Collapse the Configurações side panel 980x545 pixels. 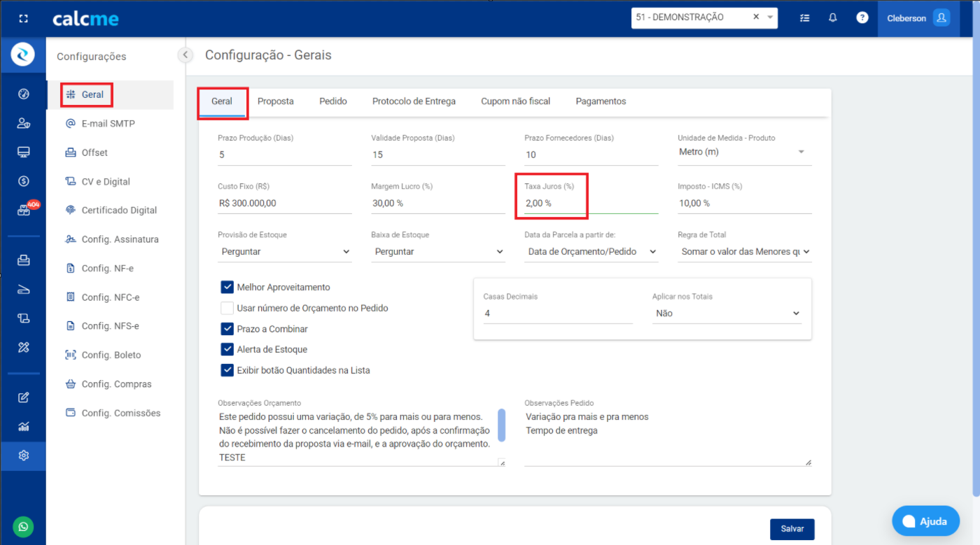point(185,55)
